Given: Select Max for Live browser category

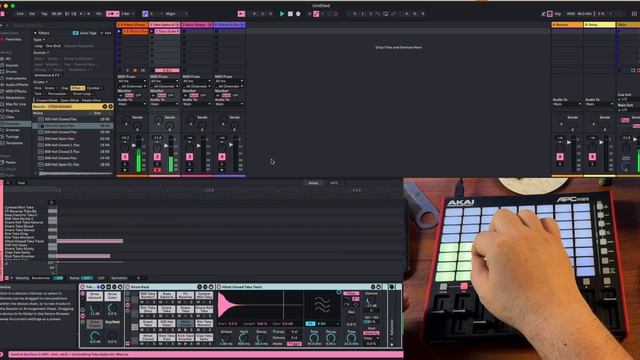Looking at the screenshot, I should pos(16,104).
